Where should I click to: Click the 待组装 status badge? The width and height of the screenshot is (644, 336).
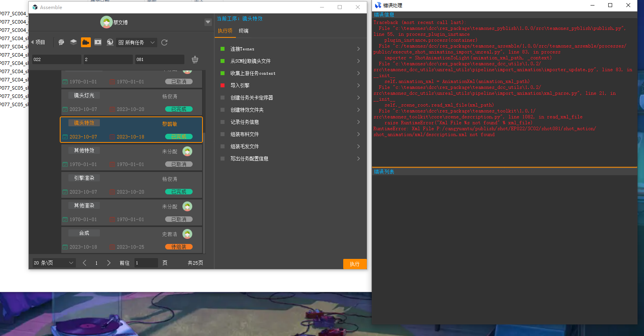[x=179, y=247]
